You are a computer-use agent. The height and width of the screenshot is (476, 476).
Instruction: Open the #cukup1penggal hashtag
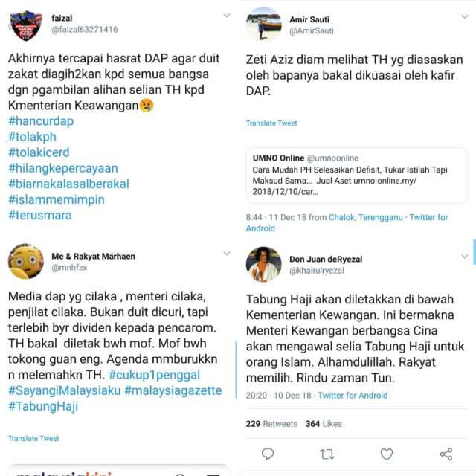154,375
